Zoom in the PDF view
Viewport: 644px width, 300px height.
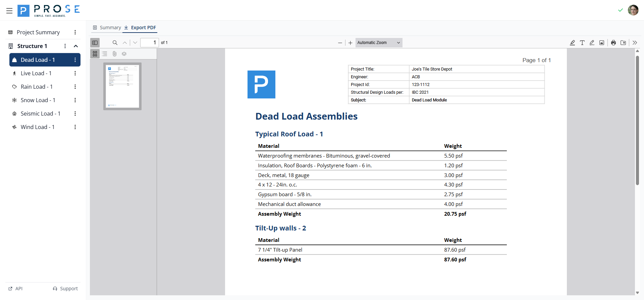(x=350, y=43)
